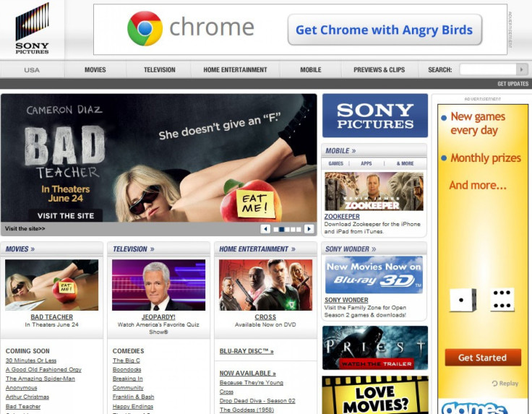
Task: Select the USA region label
Action: click(x=32, y=70)
